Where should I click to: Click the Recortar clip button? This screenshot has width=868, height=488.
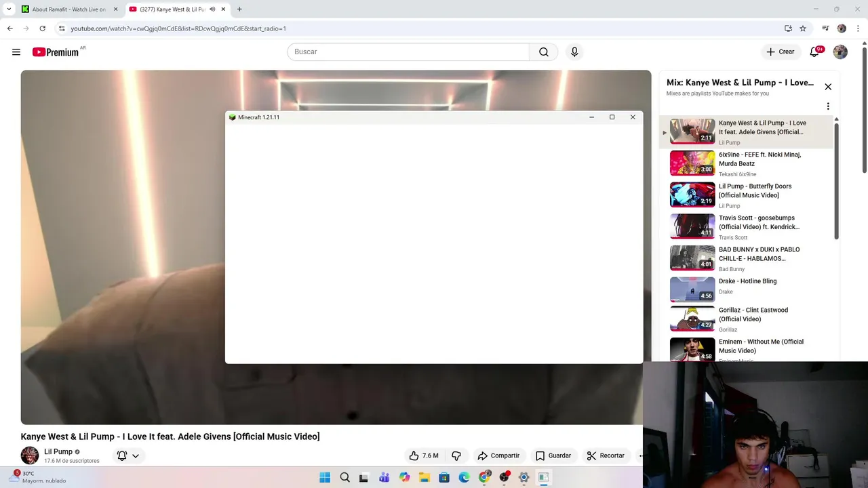(x=606, y=456)
